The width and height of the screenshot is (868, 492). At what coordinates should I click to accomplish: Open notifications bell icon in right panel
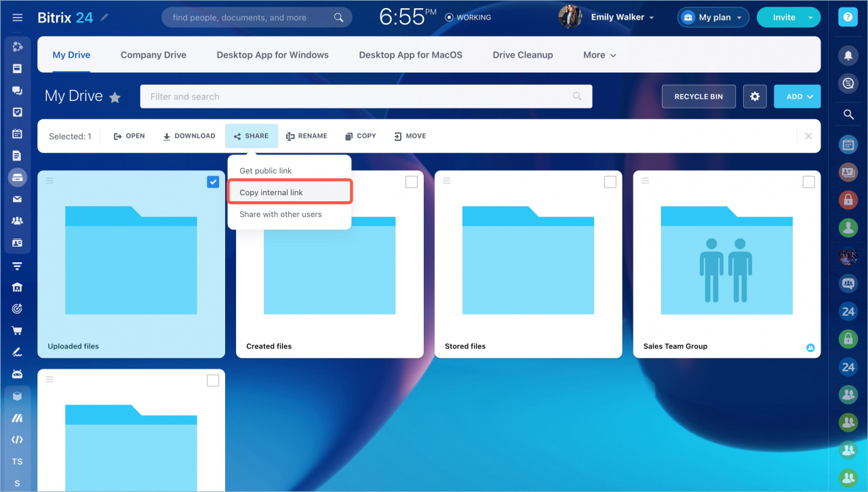click(x=848, y=55)
